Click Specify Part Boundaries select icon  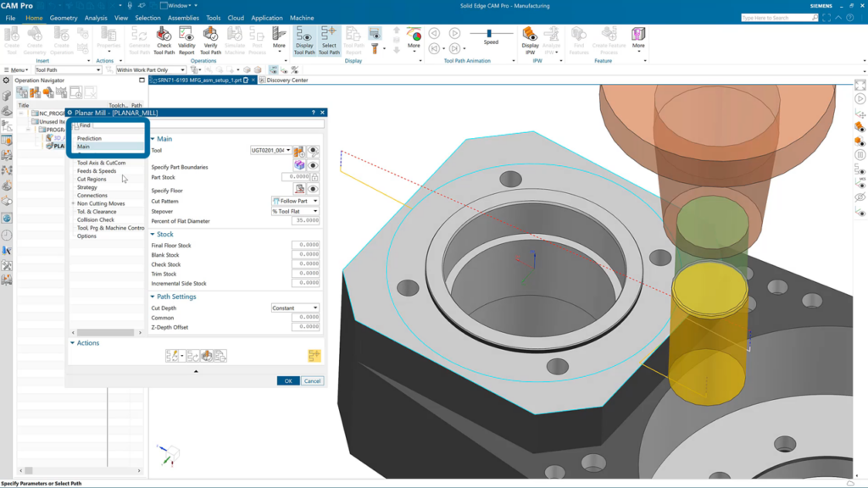pos(299,164)
